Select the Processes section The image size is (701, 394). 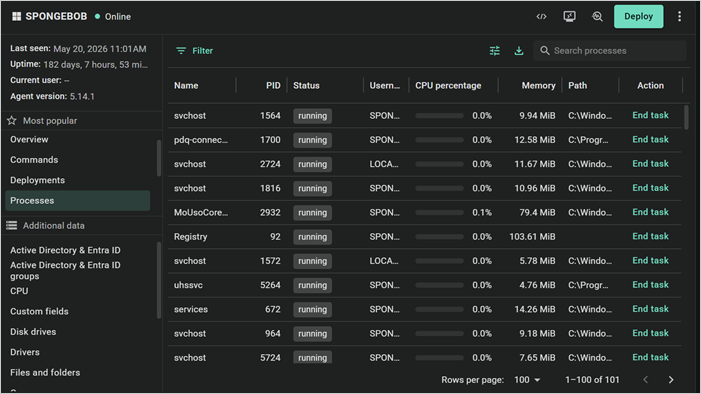click(x=77, y=200)
